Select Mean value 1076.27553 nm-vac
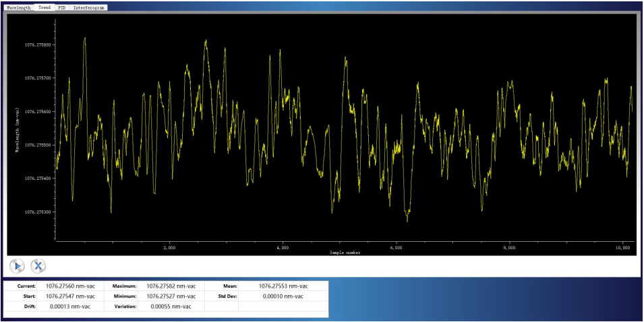The image size is (644, 322). 283,286
